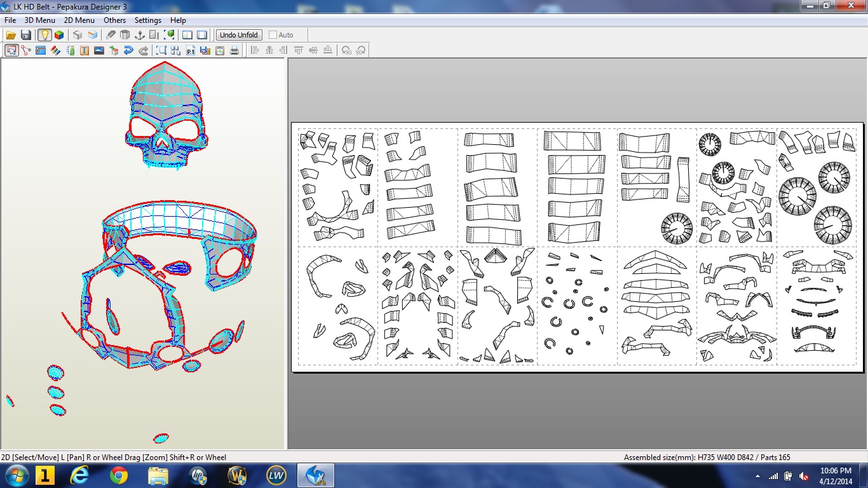Open a file with the folder icon
This screenshot has height=488, width=868.
(x=11, y=35)
